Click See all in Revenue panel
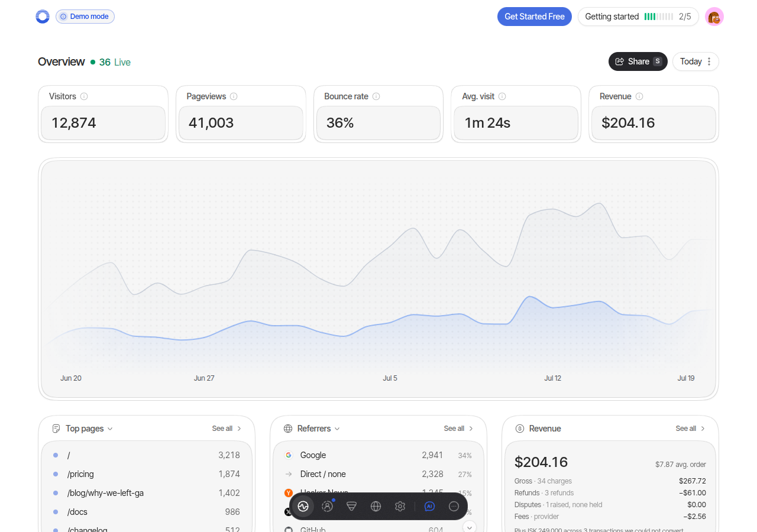 (x=691, y=429)
